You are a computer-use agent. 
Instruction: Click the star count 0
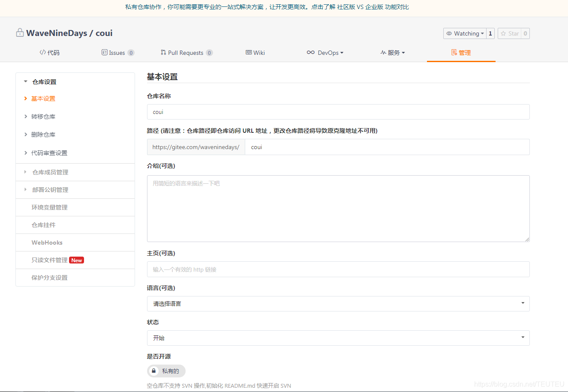pyautogui.click(x=526, y=33)
